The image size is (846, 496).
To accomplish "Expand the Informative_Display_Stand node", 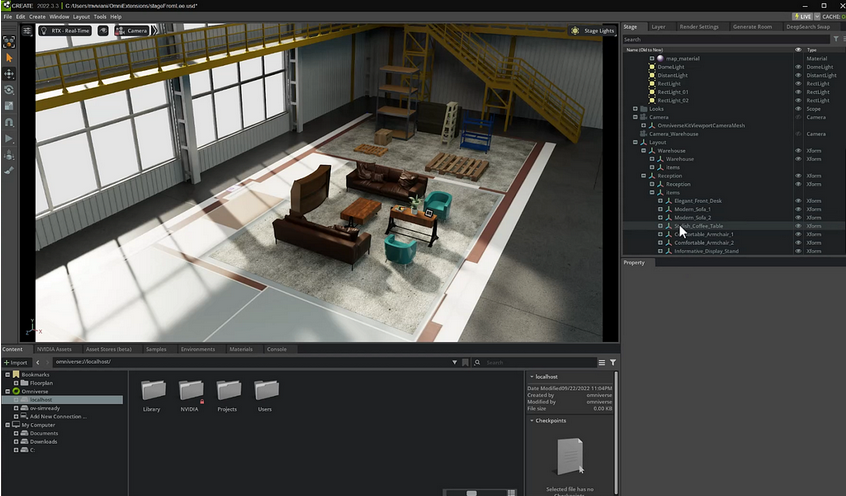I will pyautogui.click(x=660, y=251).
